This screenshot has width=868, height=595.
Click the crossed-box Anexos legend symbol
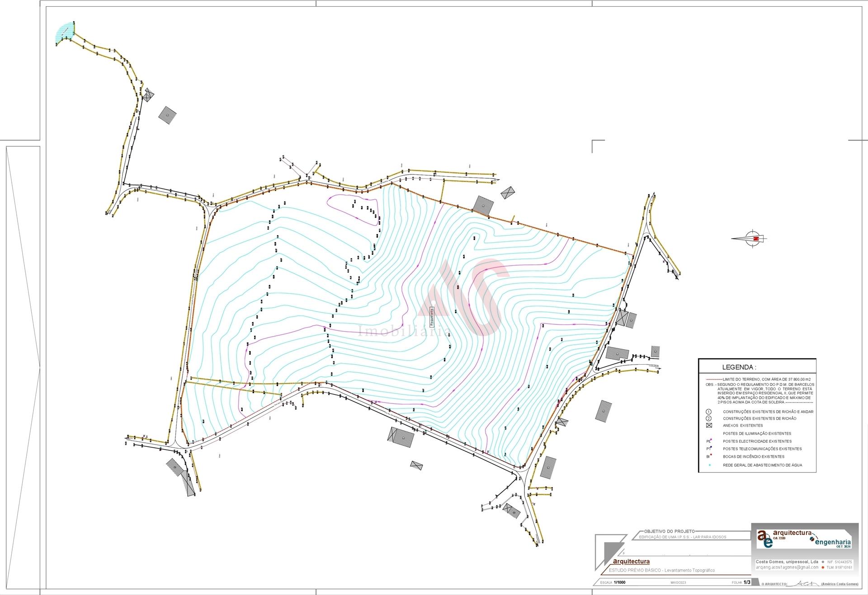pyautogui.click(x=709, y=425)
